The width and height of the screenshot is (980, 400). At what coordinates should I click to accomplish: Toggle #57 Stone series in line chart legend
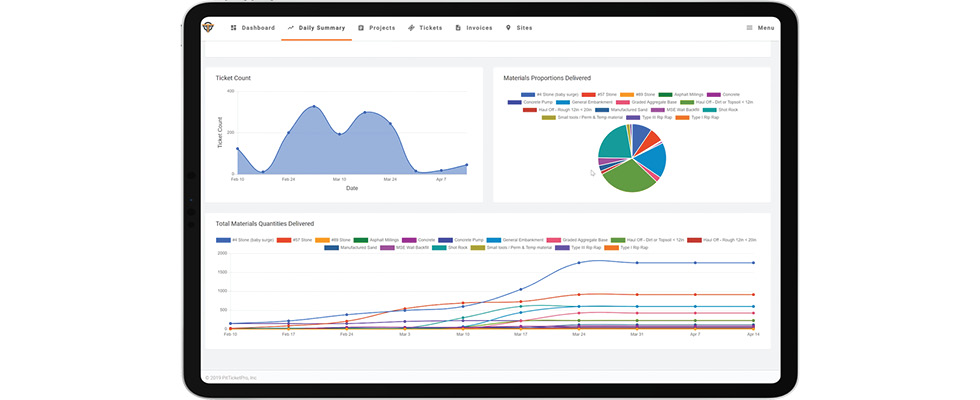(x=293, y=240)
